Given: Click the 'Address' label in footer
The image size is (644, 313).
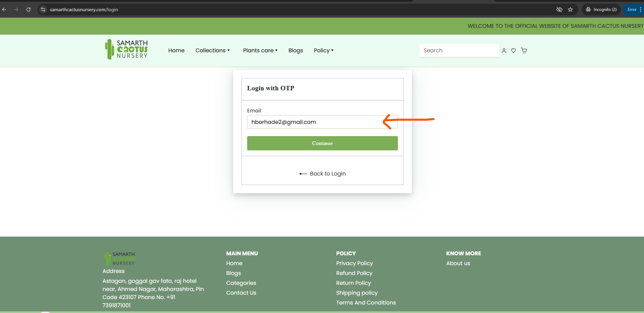Looking at the screenshot, I should tap(113, 271).
